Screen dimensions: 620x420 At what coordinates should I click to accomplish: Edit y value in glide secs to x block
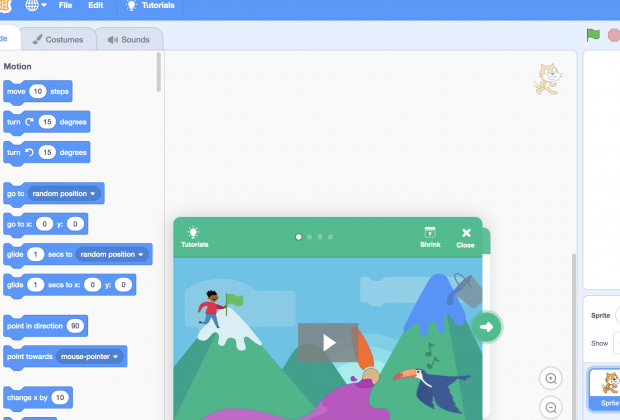pyautogui.click(x=123, y=285)
